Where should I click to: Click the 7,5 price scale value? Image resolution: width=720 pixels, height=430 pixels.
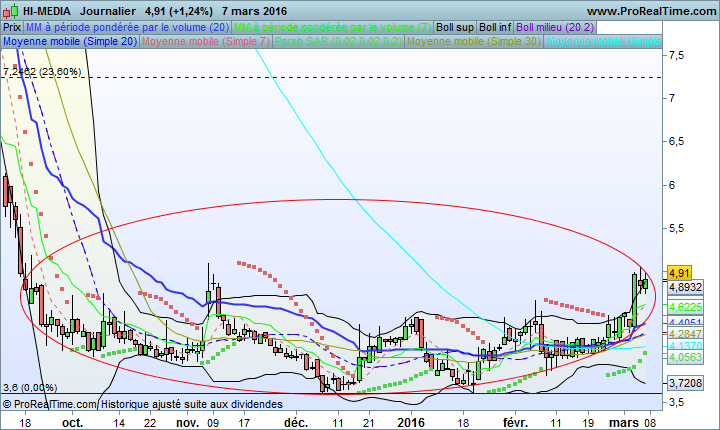(676, 56)
